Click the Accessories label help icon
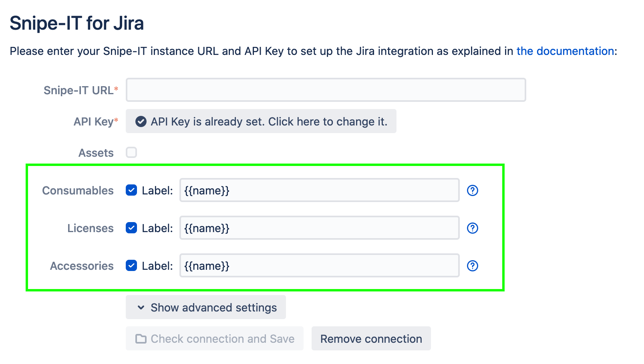Image resolution: width=644 pixels, height=364 pixels. click(473, 266)
